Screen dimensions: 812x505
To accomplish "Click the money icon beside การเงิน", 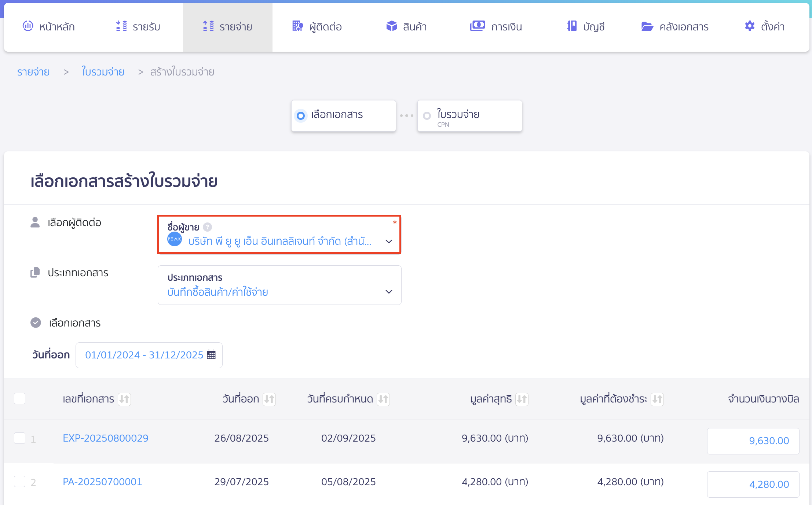I will (478, 26).
